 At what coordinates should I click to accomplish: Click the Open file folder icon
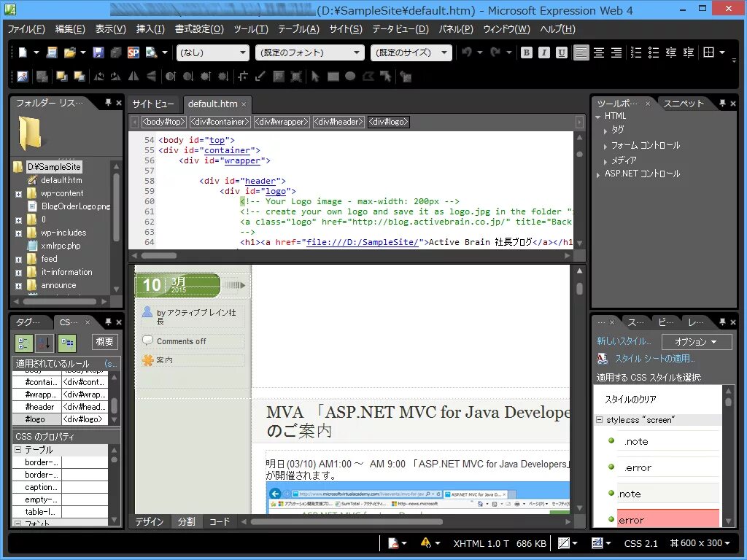69,52
